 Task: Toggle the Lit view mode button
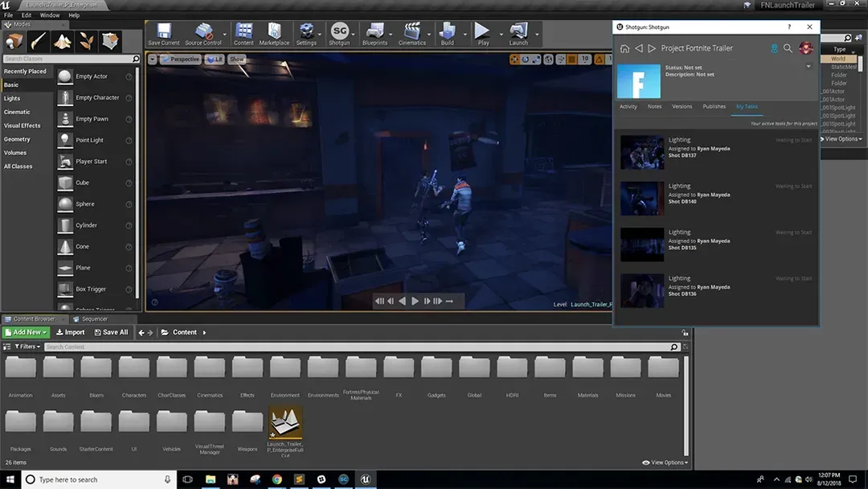tap(214, 60)
